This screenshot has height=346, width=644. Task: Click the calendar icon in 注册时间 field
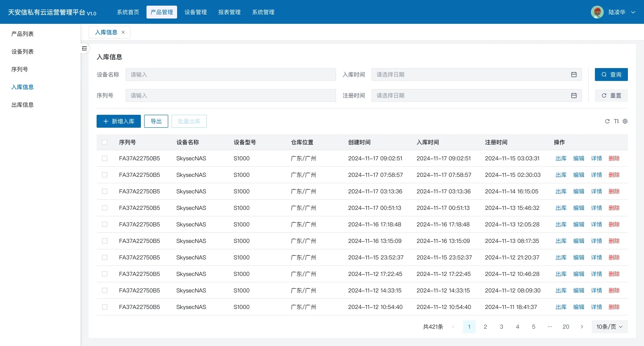574,95
